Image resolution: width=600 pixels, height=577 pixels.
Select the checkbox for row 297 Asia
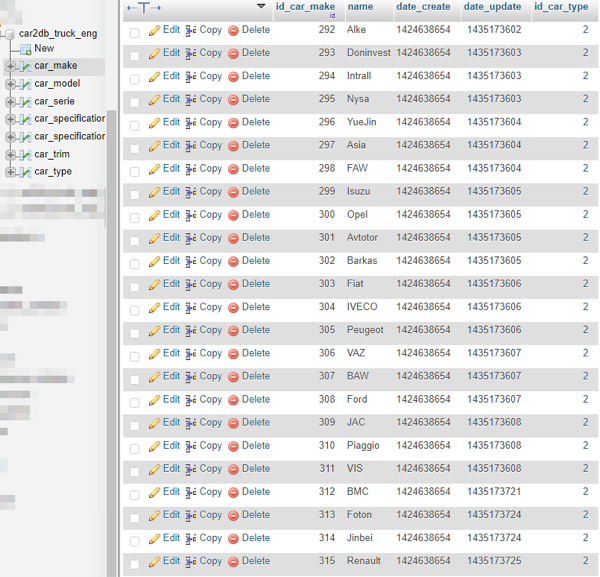[x=135, y=148]
